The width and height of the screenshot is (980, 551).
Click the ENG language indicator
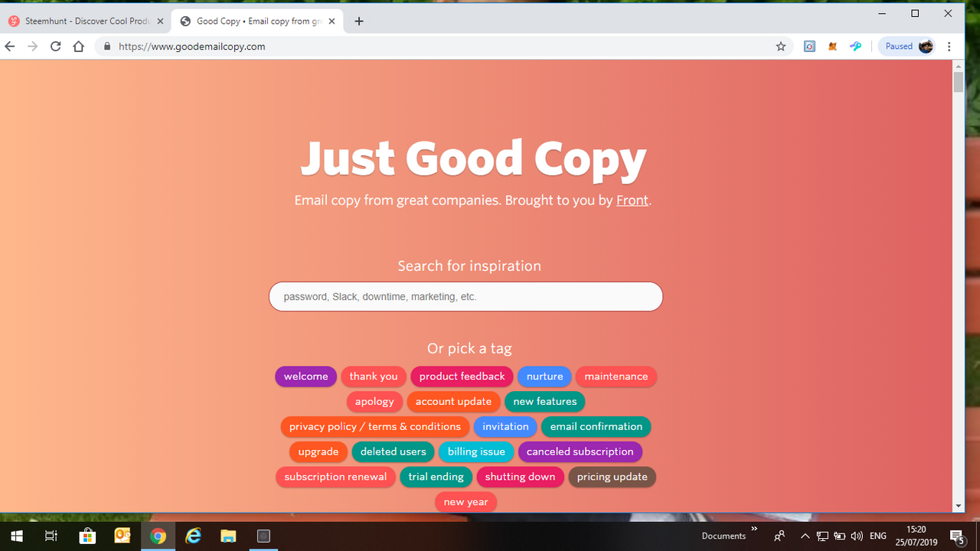[x=878, y=536]
